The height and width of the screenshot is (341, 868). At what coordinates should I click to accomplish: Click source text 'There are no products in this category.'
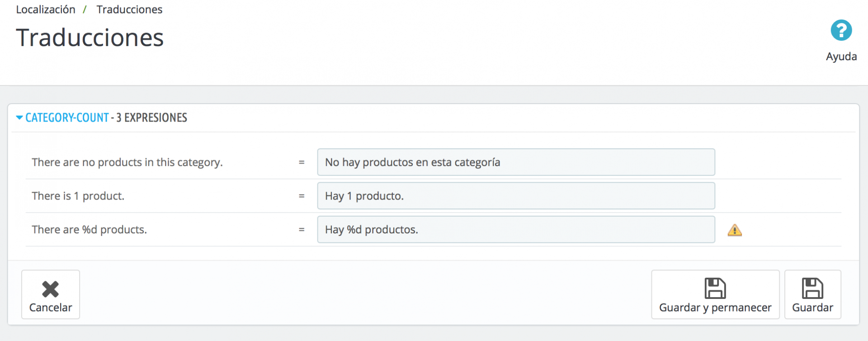[x=127, y=162]
